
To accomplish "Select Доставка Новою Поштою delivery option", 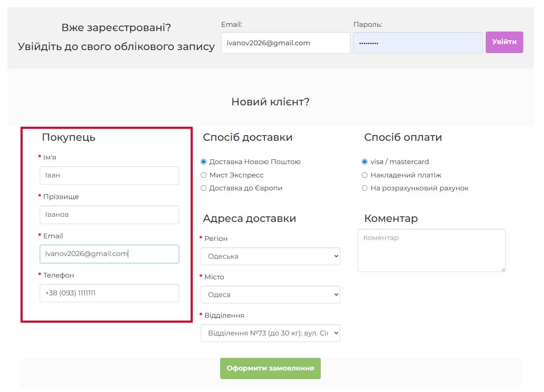I will (x=204, y=162).
